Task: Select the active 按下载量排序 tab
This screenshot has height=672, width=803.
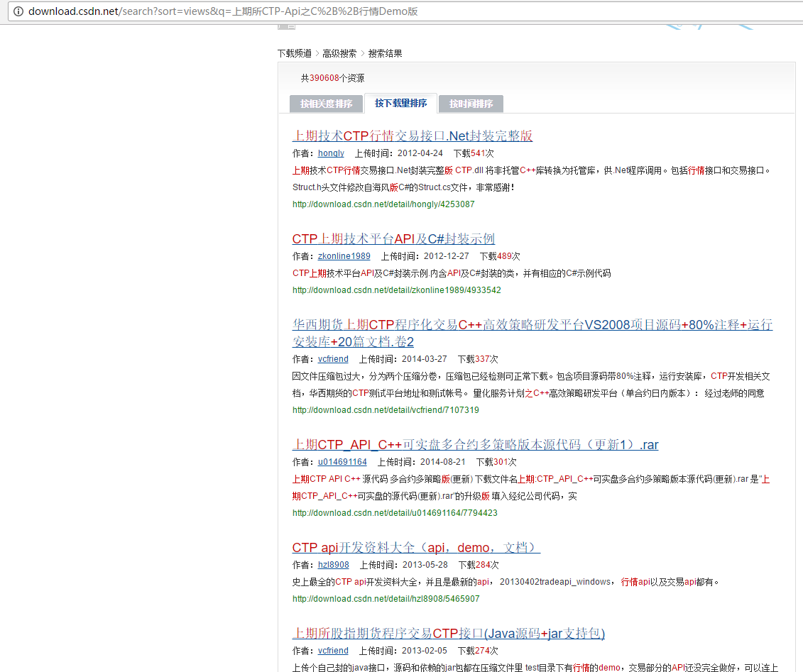Action: click(400, 104)
